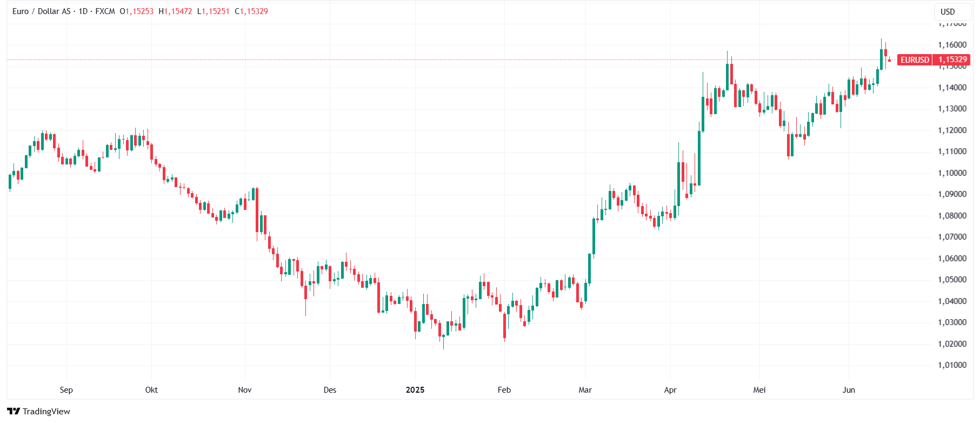
Task: Open the USD currency selector
Action: point(948,11)
